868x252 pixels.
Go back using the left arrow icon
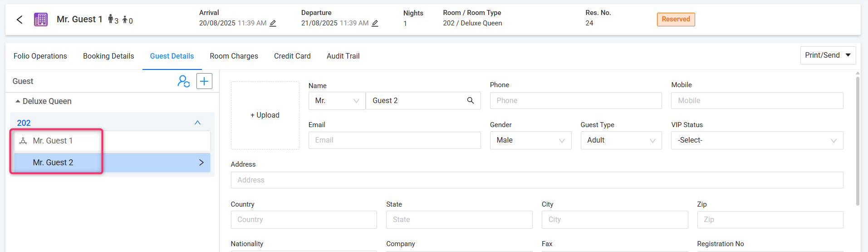pos(20,20)
